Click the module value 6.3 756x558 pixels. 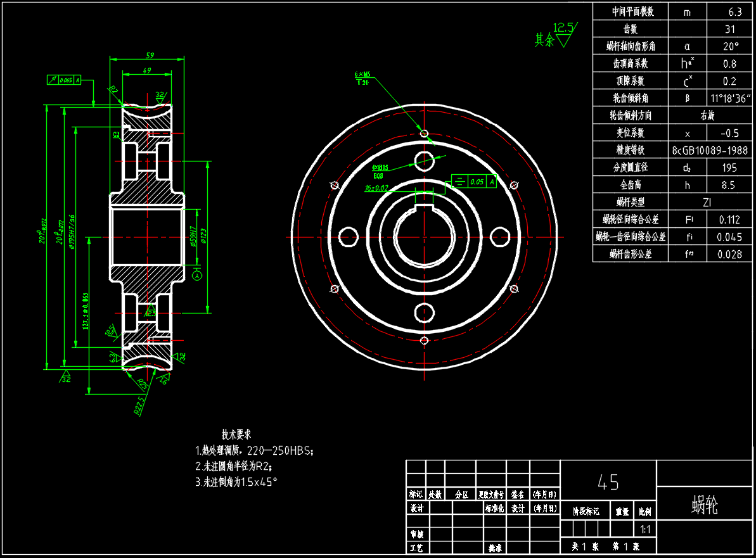pos(735,12)
